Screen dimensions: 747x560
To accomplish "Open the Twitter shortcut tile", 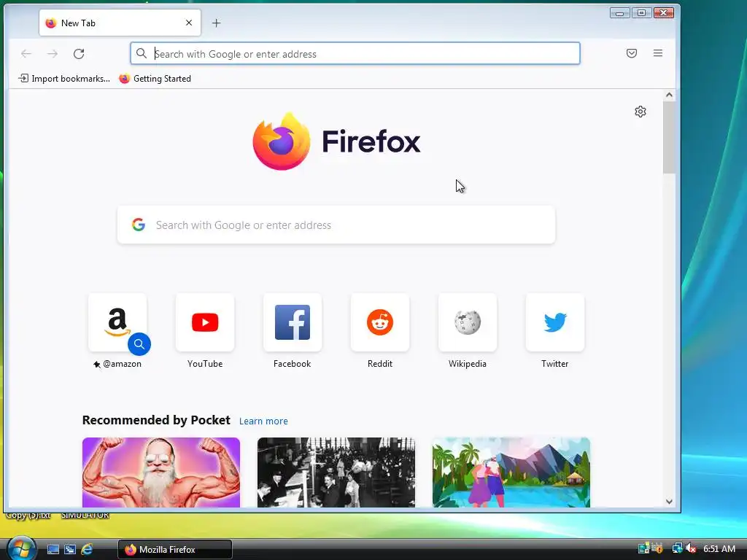I will tap(555, 322).
